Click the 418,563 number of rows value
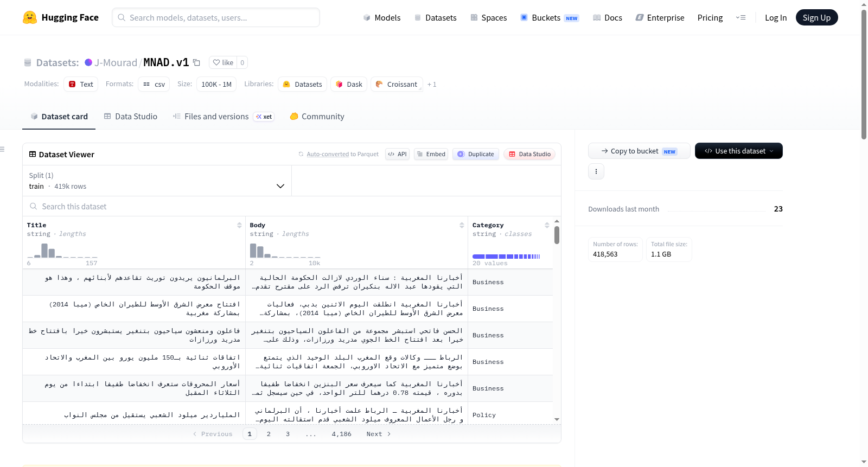Image resolution: width=868 pixels, height=467 pixels. point(605,254)
